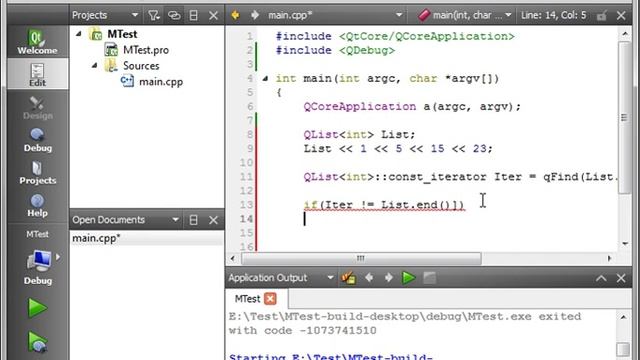This screenshot has width=640, height=360.
Task: Click the #include <QDebug> line
Action: tap(335, 50)
